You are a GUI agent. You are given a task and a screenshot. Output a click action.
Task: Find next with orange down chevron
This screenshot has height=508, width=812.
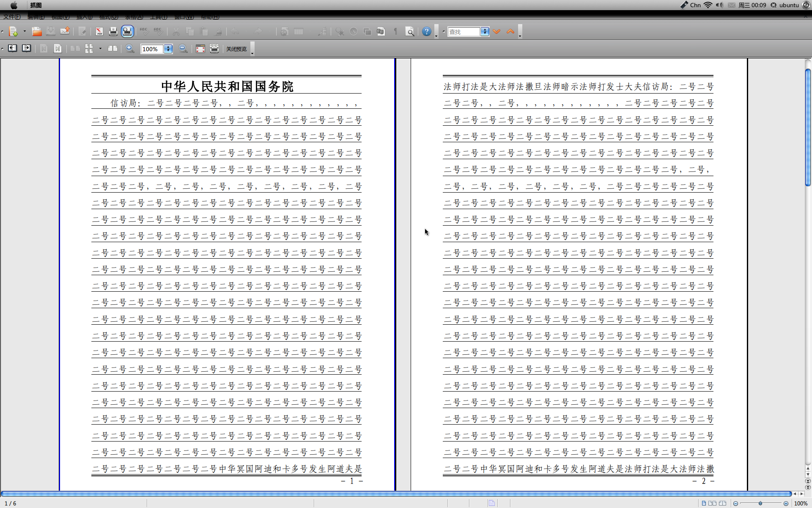tap(497, 32)
